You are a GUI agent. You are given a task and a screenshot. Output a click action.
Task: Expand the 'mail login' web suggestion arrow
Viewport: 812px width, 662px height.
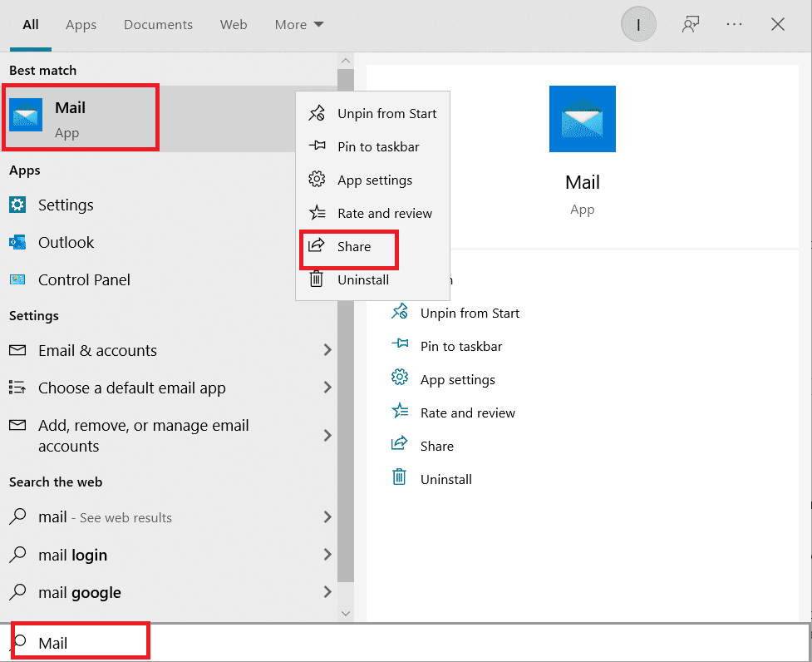(x=327, y=555)
